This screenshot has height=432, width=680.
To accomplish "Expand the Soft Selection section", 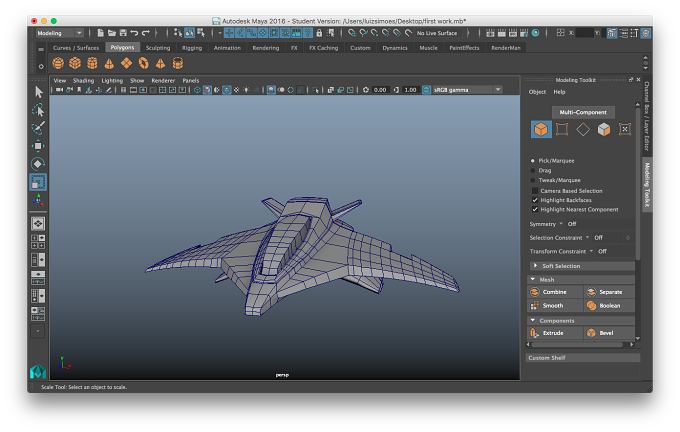I will pyautogui.click(x=582, y=266).
